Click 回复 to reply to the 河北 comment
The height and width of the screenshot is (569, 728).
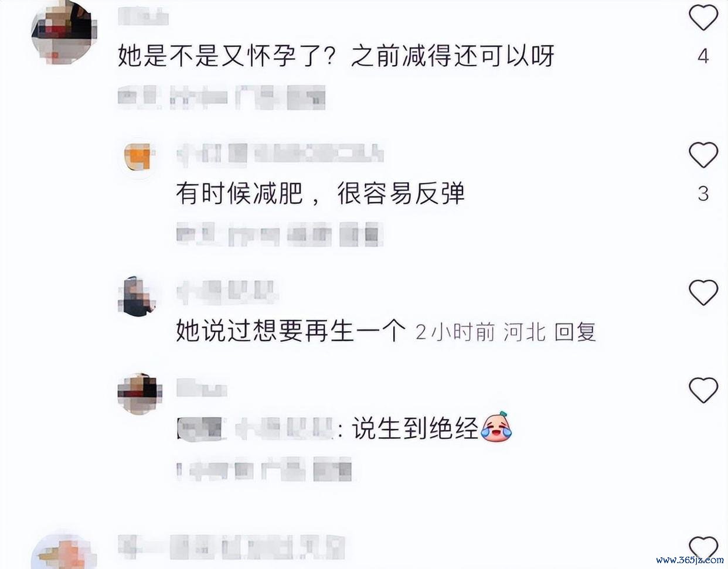point(575,332)
